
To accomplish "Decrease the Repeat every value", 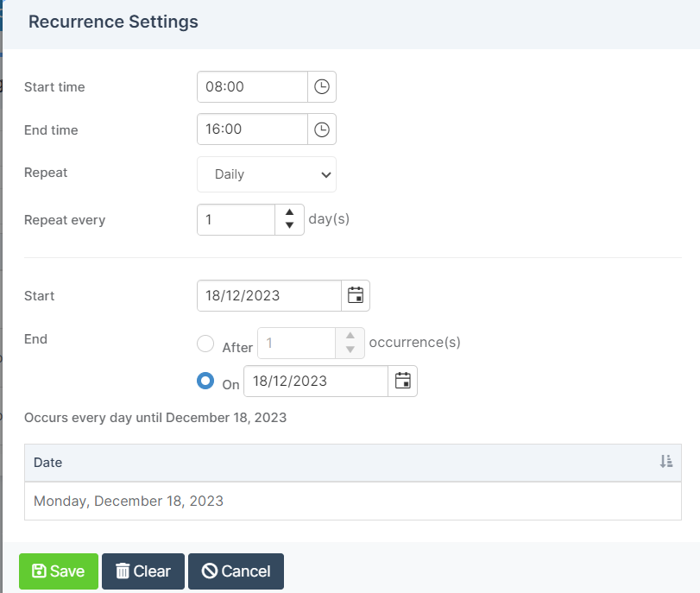I will pyautogui.click(x=289, y=226).
